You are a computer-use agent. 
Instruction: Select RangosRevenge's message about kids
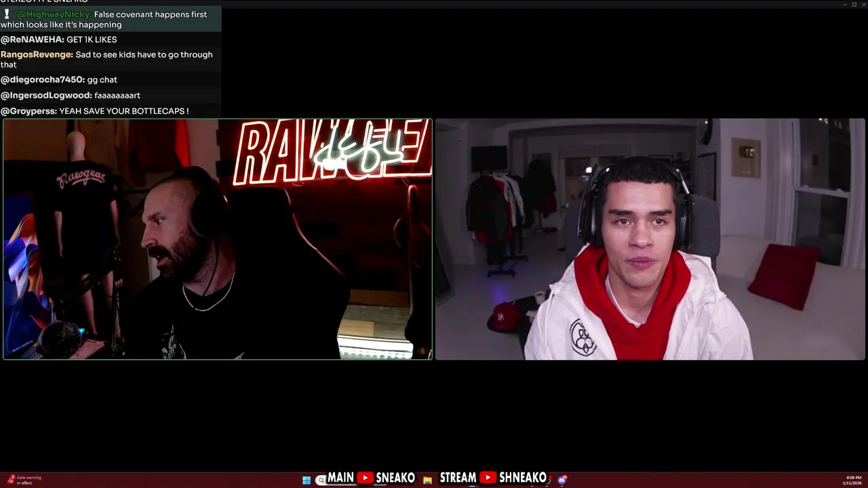coord(111,60)
